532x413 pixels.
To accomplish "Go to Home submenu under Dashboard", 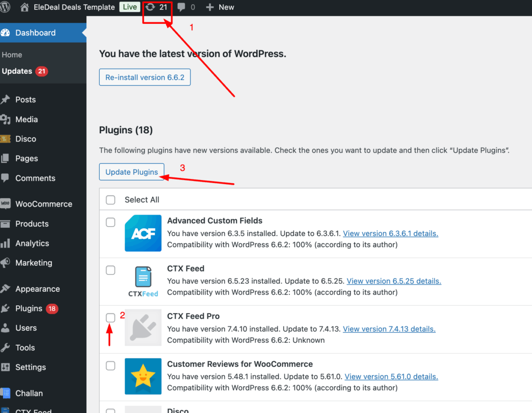I will click(12, 55).
